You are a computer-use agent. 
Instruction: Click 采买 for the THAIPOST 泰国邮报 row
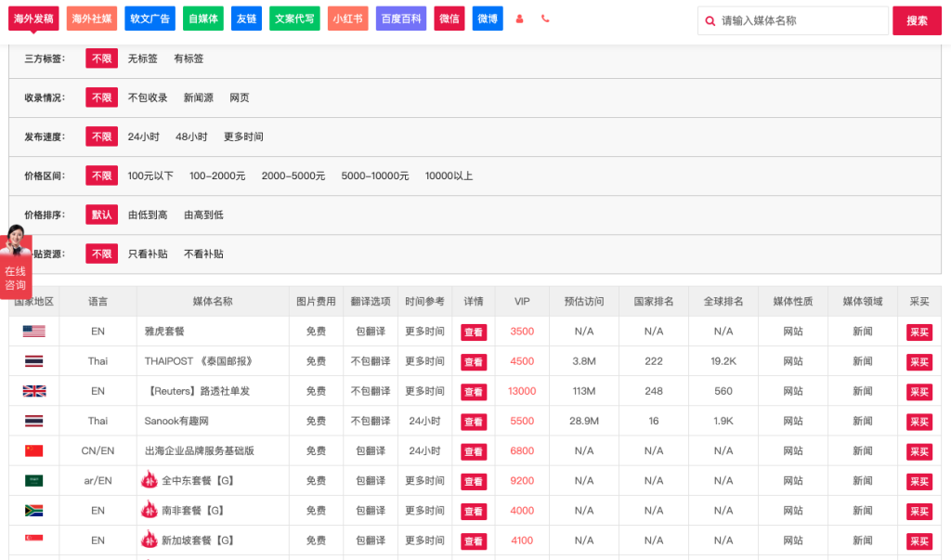[x=918, y=361]
